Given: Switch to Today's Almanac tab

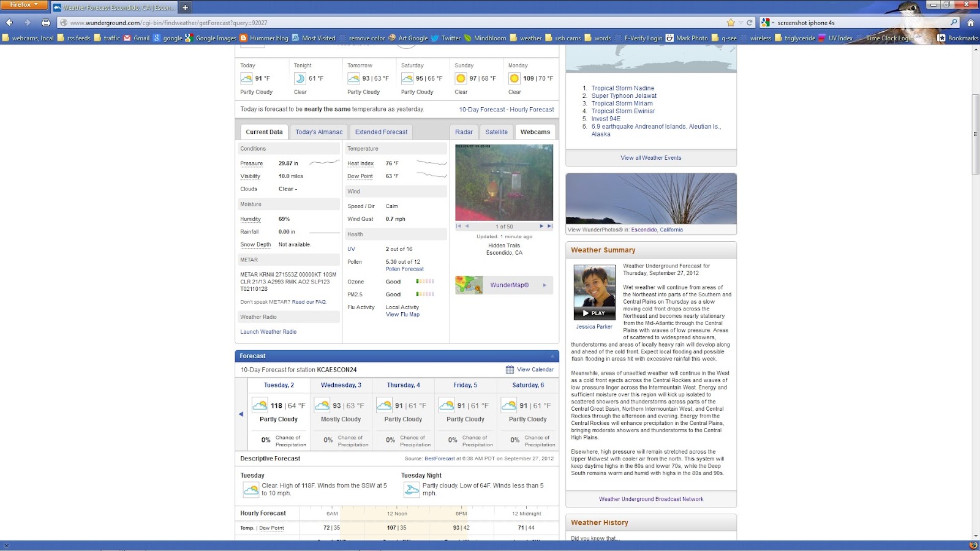Looking at the screenshot, I should [319, 132].
